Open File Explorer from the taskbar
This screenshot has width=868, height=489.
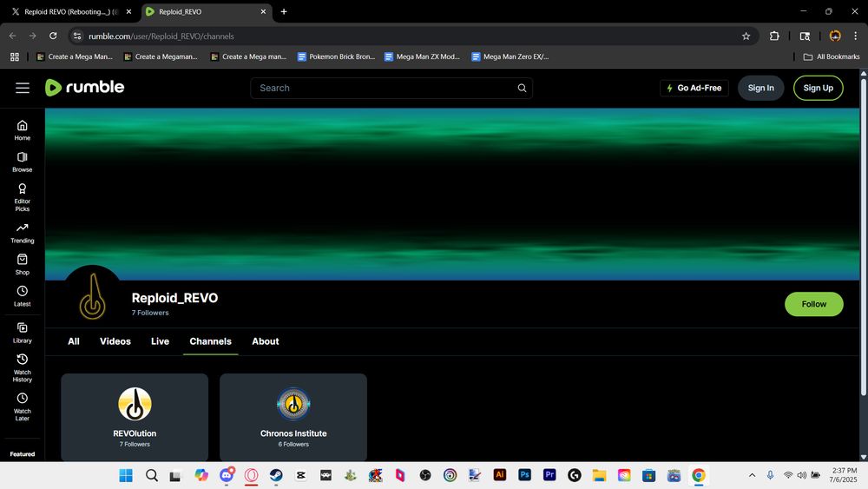click(x=599, y=475)
